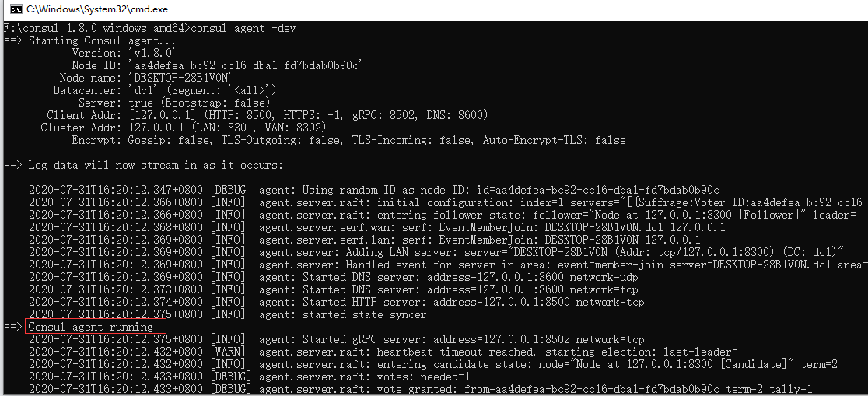Click the "consul agent -dev" command text
Viewport: 868px width, 396px height.
[x=241, y=28]
